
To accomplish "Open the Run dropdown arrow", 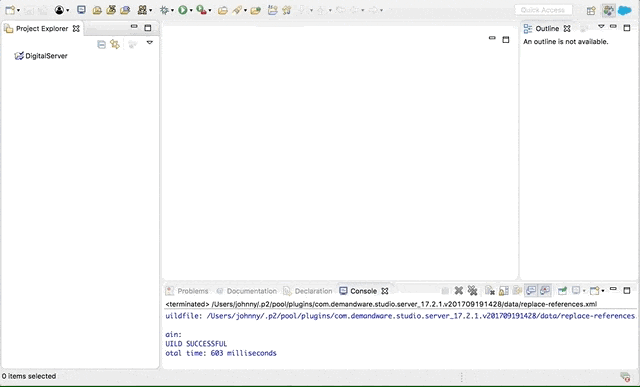I will pos(191,11).
